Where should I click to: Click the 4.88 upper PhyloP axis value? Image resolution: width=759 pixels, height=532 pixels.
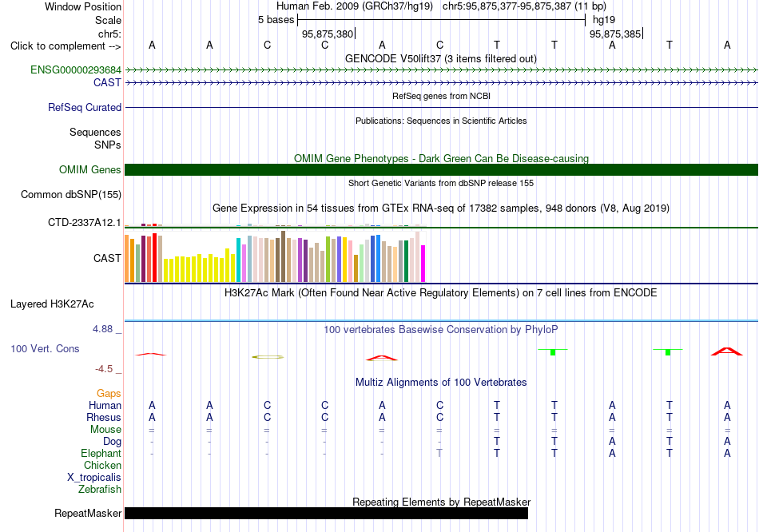[102, 329]
